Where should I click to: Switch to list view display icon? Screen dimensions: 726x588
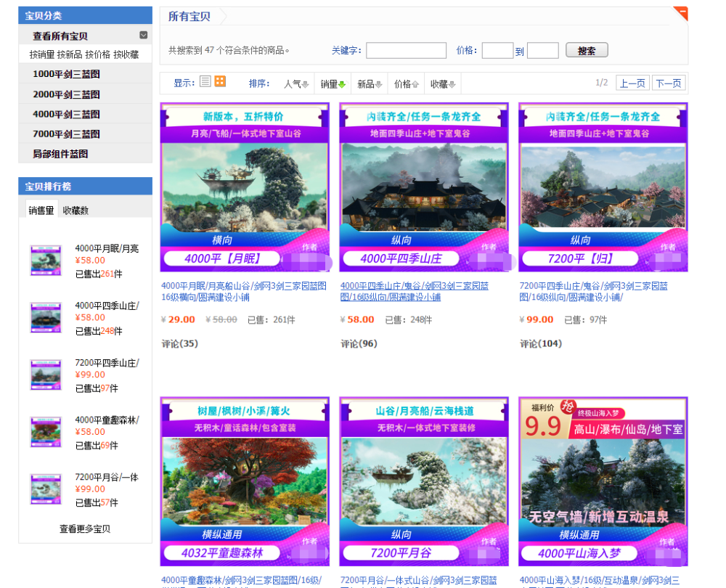click(205, 81)
